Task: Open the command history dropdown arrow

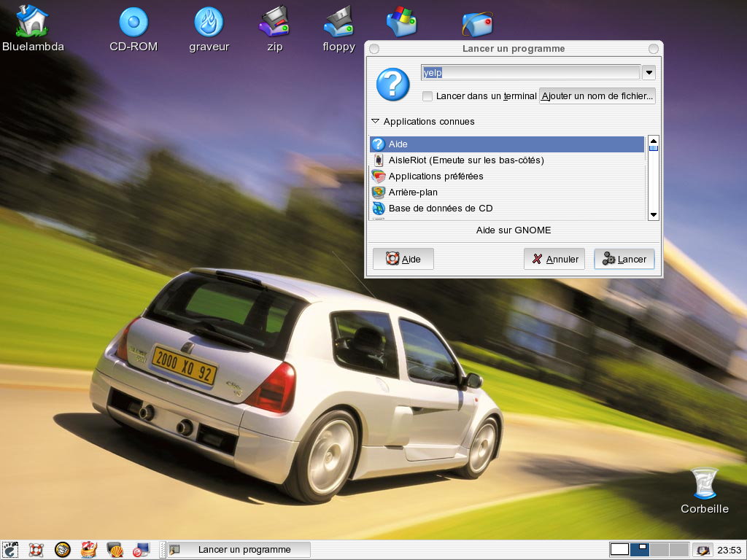Action: coord(649,73)
